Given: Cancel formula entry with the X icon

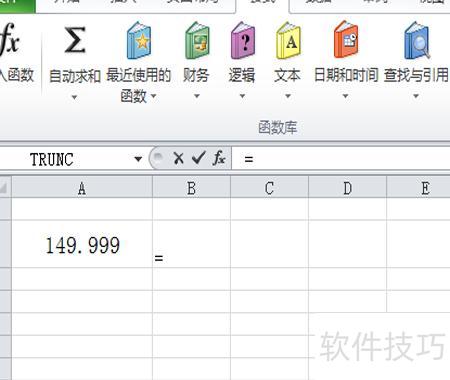Looking at the screenshot, I should tap(179, 158).
